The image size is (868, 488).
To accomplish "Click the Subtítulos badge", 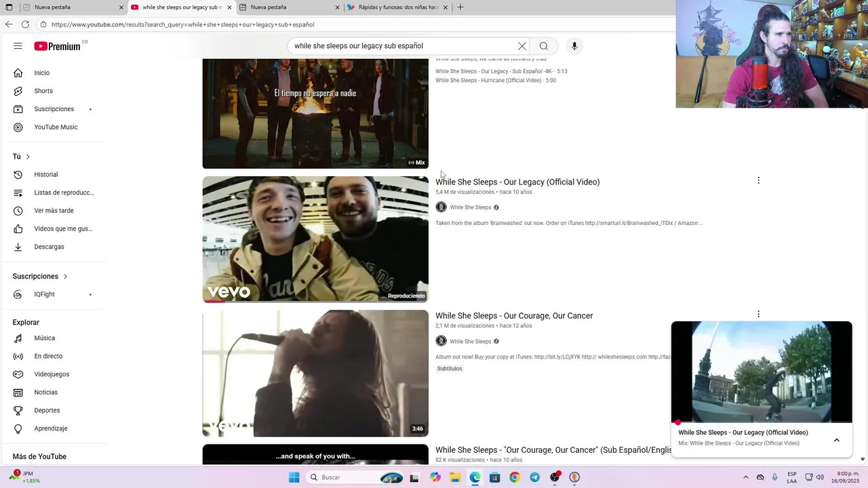I will coord(450,369).
